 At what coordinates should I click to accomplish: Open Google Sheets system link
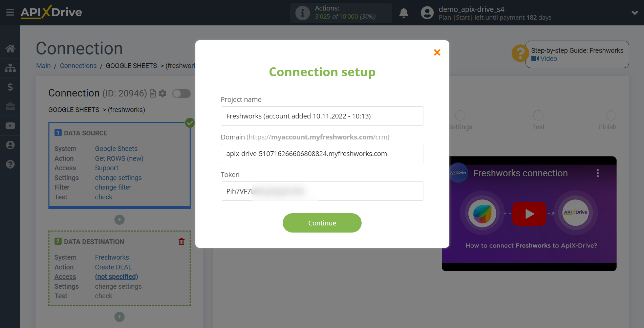pyautogui.click(x=116, y=149)
